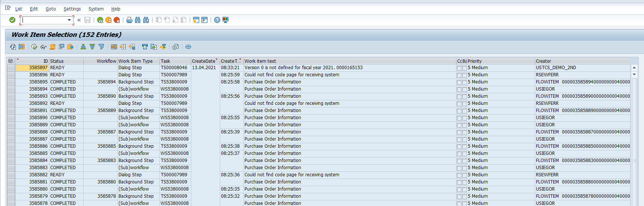This screenshot has height=206, width=644.
Task: Tick first checkbox in work item 3585895 row
Action: pos(459,82)
